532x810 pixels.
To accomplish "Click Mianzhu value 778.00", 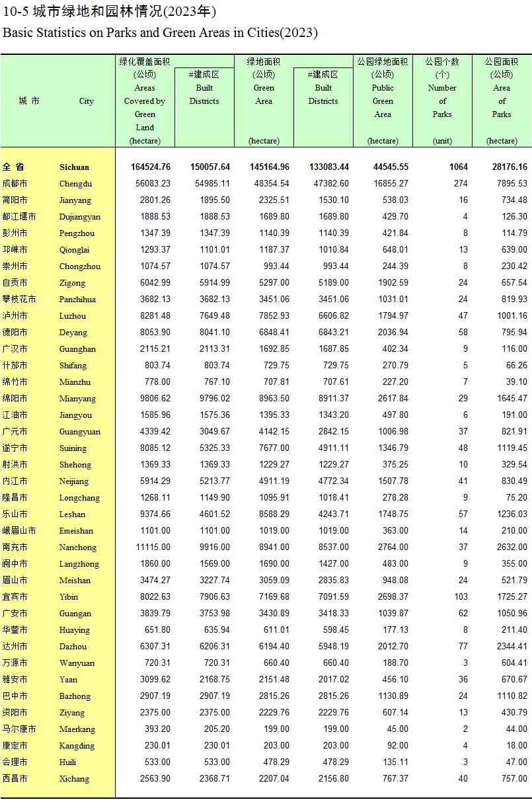I will 158,382.
